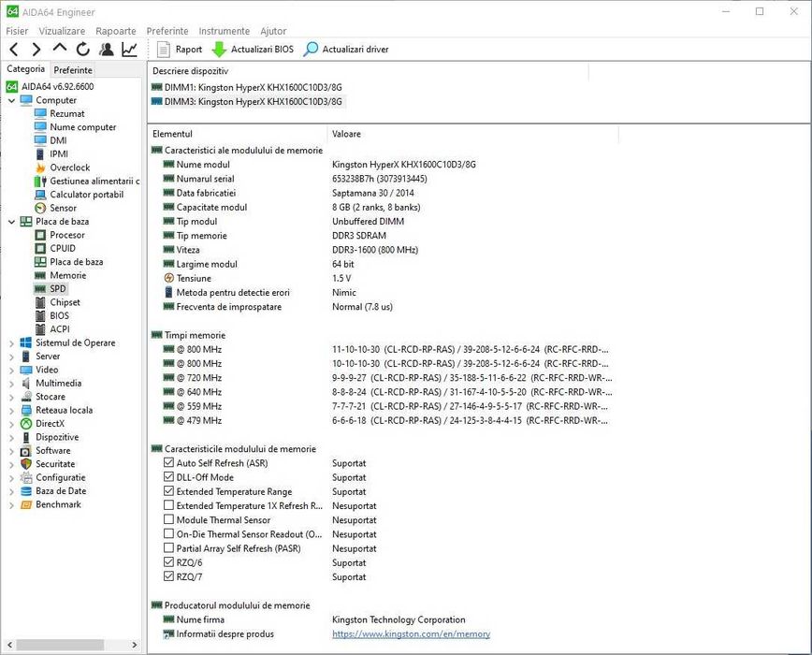Click the Refresh toolbar icon
The image size is (812, 655).
[x=83, y=50]
